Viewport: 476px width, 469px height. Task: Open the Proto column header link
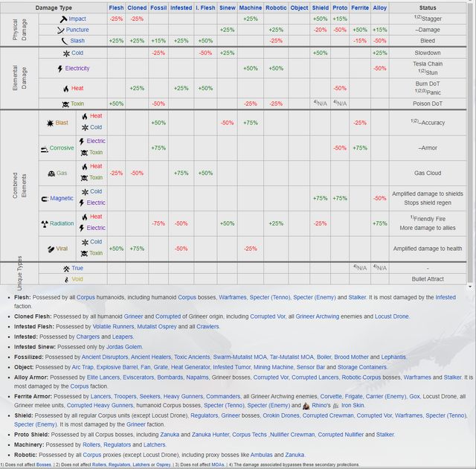[x=340, y=8]
